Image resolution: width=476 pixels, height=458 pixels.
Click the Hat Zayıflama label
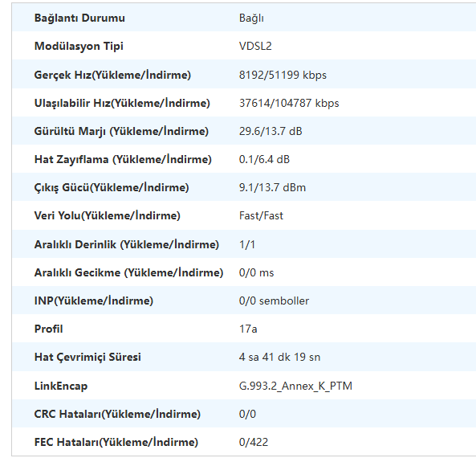point(123,160)
